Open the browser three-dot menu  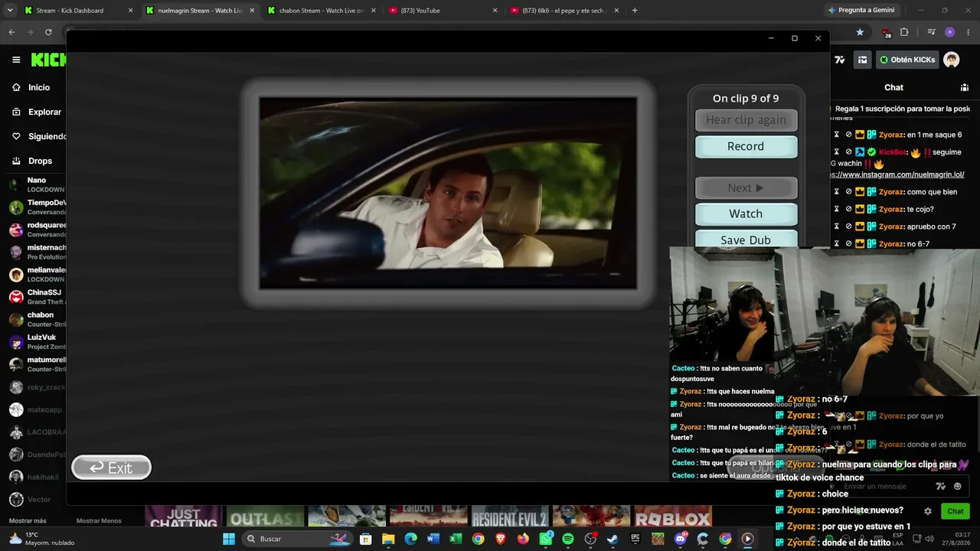click(x=969, y=32)
